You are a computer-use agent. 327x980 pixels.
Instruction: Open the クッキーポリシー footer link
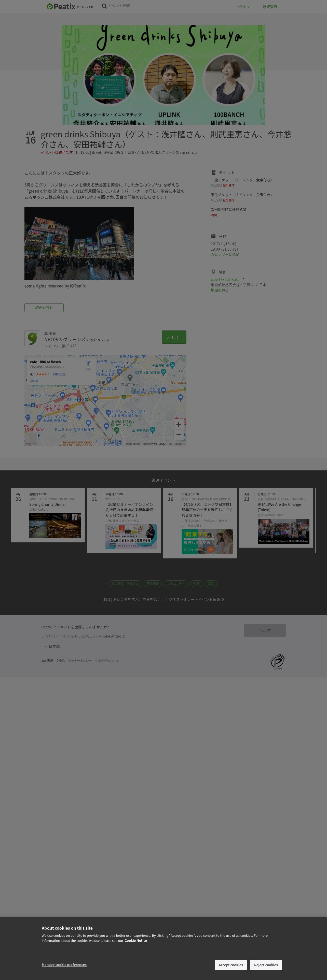pyautogui.click(x=80, y=660)
